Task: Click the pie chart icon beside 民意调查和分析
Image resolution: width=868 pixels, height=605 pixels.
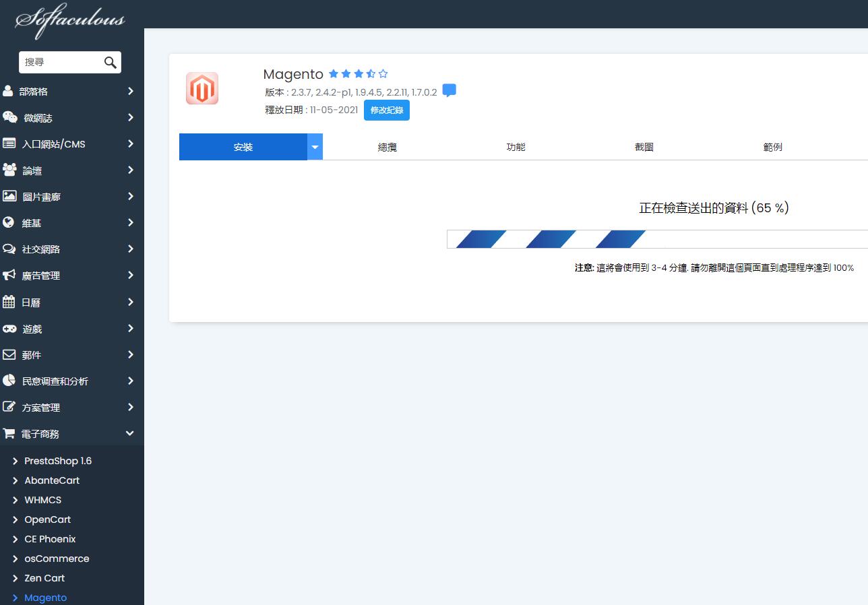Action: (9, 381)
